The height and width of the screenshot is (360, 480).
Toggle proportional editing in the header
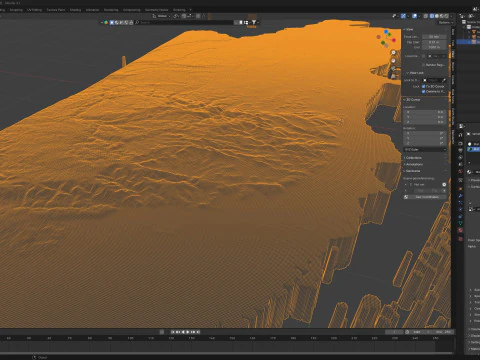coord(198,16)
